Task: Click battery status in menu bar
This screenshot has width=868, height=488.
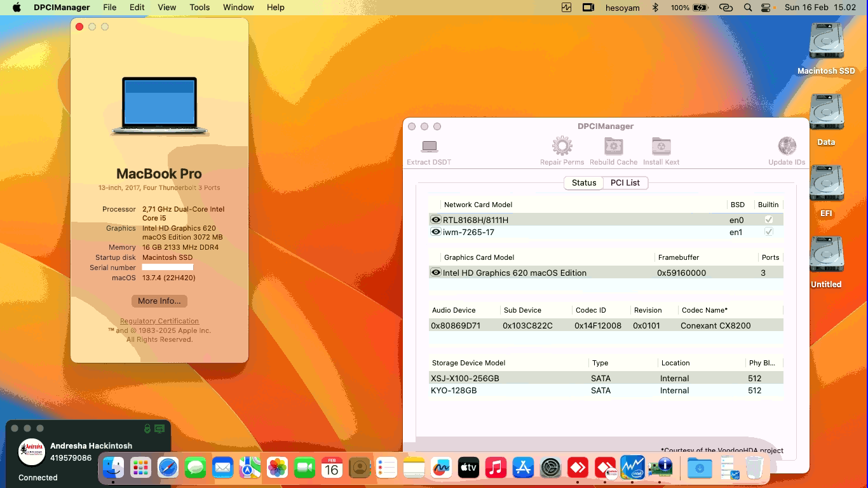Action: (689, 7)
